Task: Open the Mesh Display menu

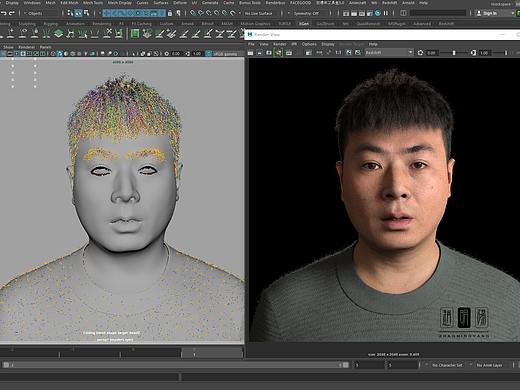Action: (120, 3)
